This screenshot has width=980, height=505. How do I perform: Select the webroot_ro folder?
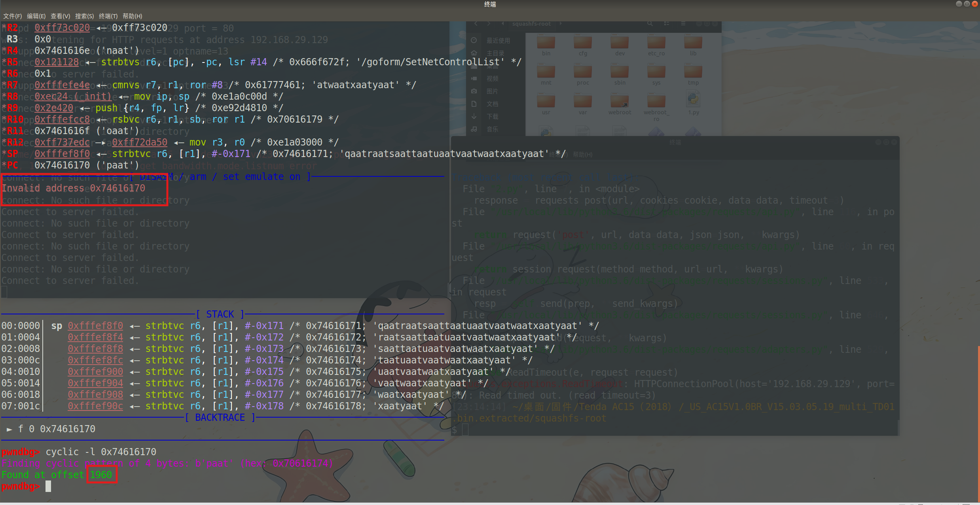[656, 108]
